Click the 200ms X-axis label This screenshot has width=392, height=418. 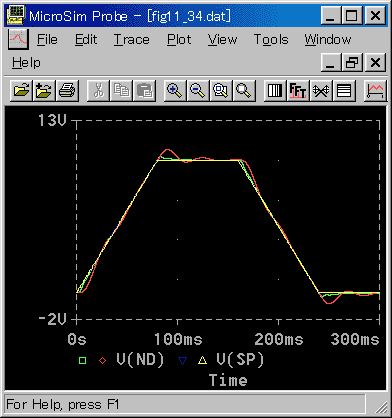pyautogui.click(x=279, y=339)
